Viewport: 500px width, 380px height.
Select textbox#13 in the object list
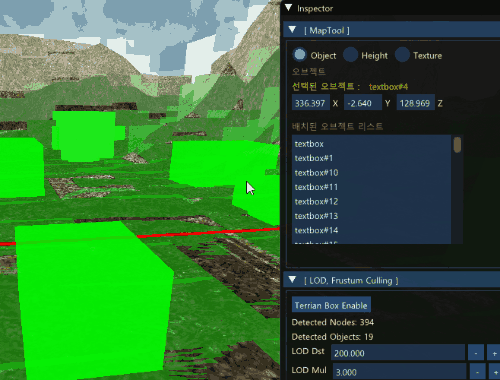click(x=372, y=216)
